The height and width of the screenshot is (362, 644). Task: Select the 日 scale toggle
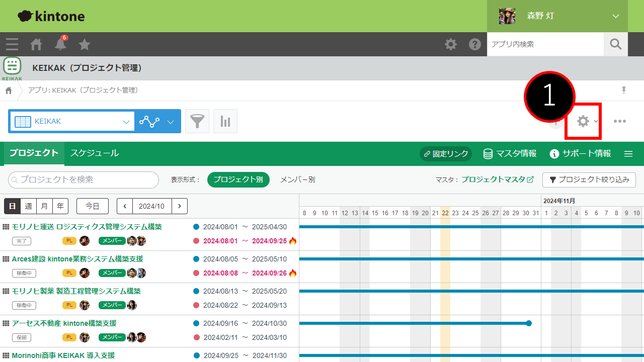tap(12, 206)
